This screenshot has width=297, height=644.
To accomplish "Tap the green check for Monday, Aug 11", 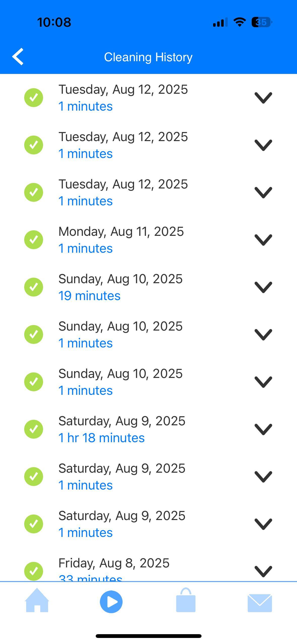I will click(34, 240).
